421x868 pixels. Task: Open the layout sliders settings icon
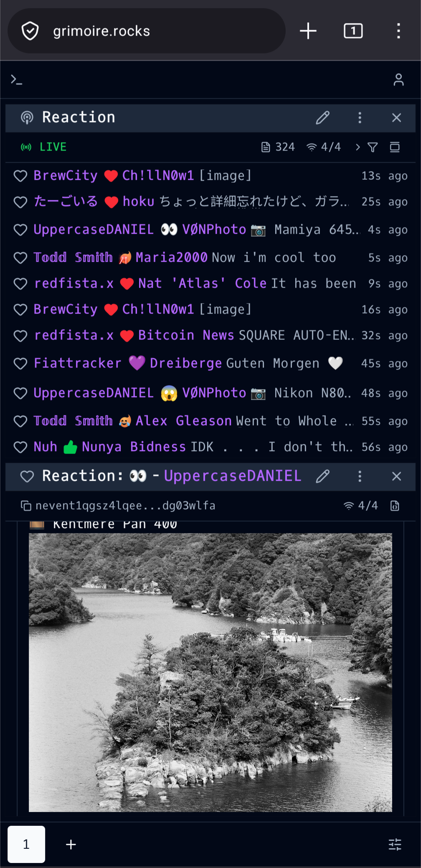(395, 845)
